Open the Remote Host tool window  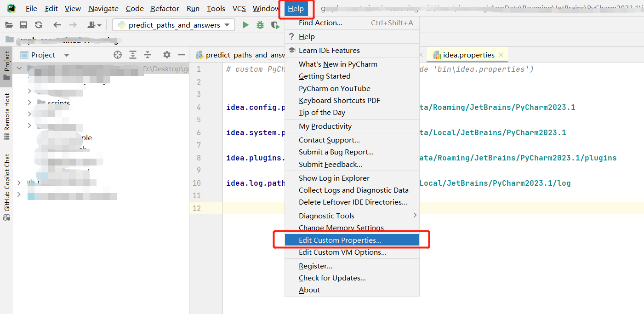click(6, 116)
